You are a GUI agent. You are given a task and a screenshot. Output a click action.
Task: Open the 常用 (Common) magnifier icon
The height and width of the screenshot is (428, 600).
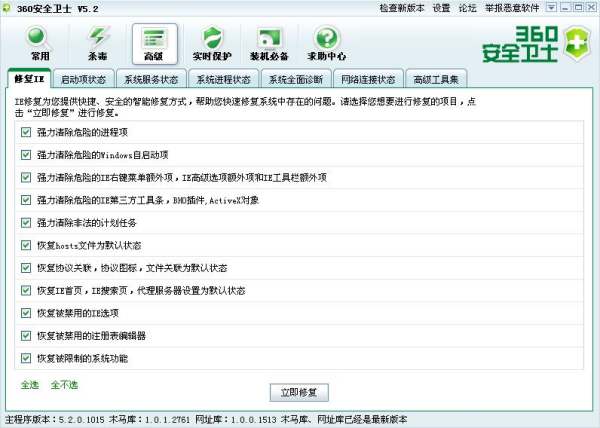coord(39,43)
